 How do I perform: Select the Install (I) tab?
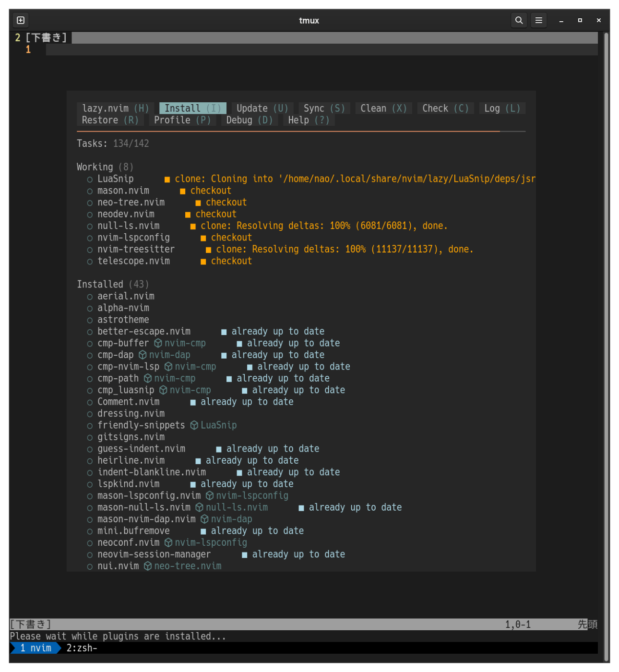(x=193, y=108)
